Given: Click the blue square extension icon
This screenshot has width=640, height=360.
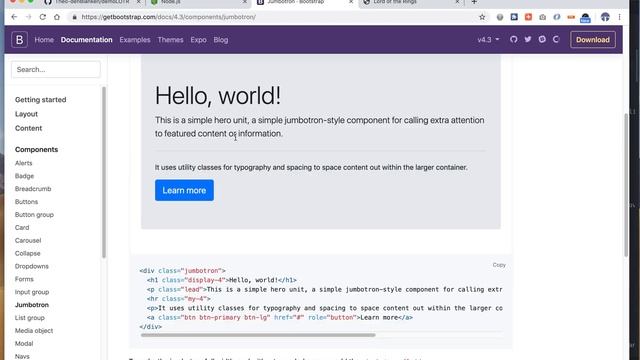Looking at the screenshot, I should [514, 17].
